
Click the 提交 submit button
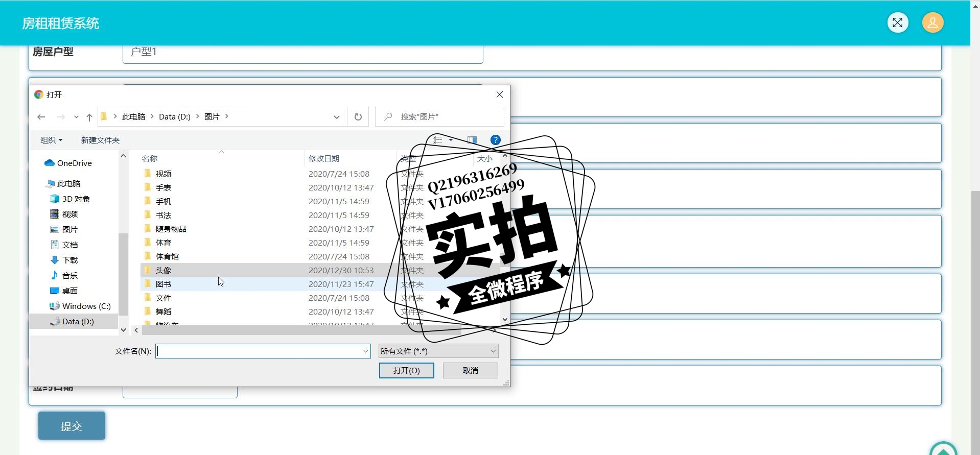[x=72, y=426]
